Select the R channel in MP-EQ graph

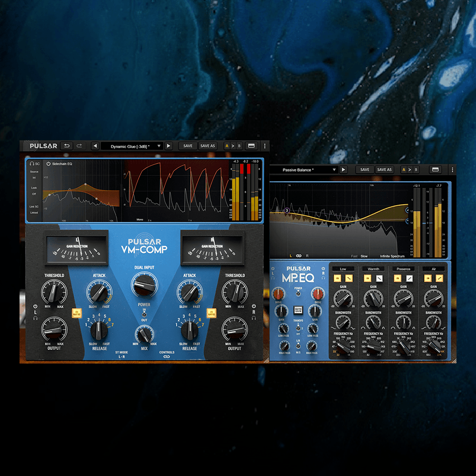(x=307, y=256)
